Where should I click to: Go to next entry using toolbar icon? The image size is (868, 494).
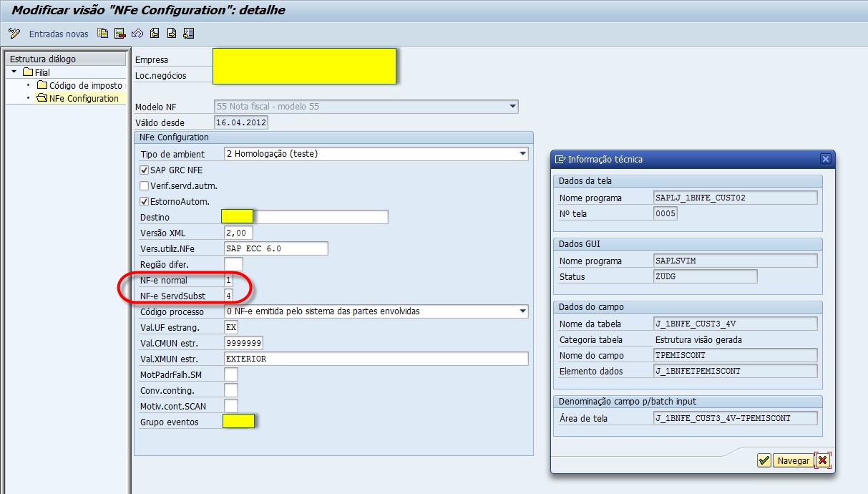[x=172, y=33]
